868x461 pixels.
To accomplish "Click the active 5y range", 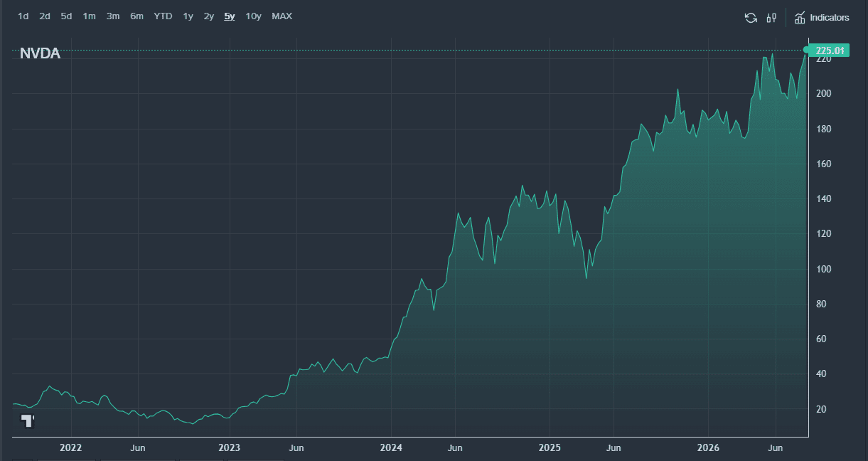I will point(230,16).
